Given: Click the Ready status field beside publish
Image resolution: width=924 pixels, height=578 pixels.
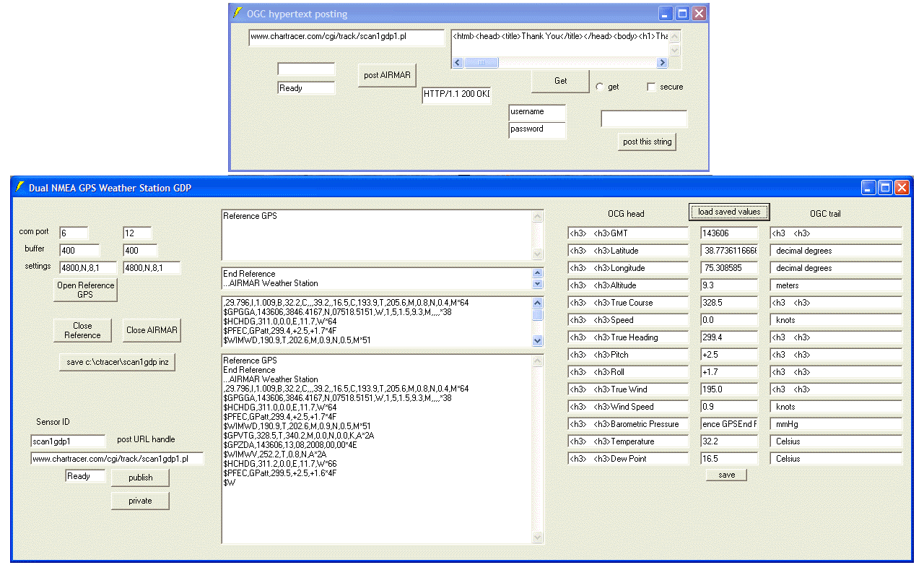Looking at the screenshot, I should click(x=85, y=476).
